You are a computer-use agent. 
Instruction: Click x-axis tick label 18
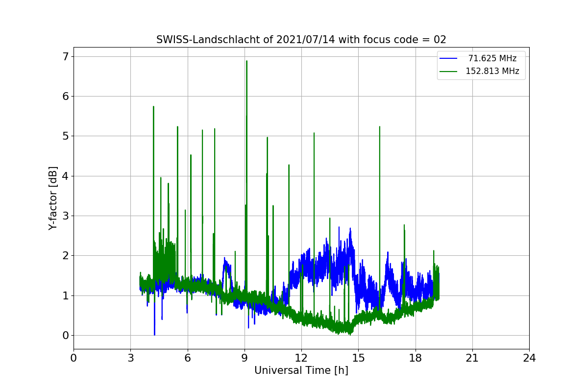[415, 358]
